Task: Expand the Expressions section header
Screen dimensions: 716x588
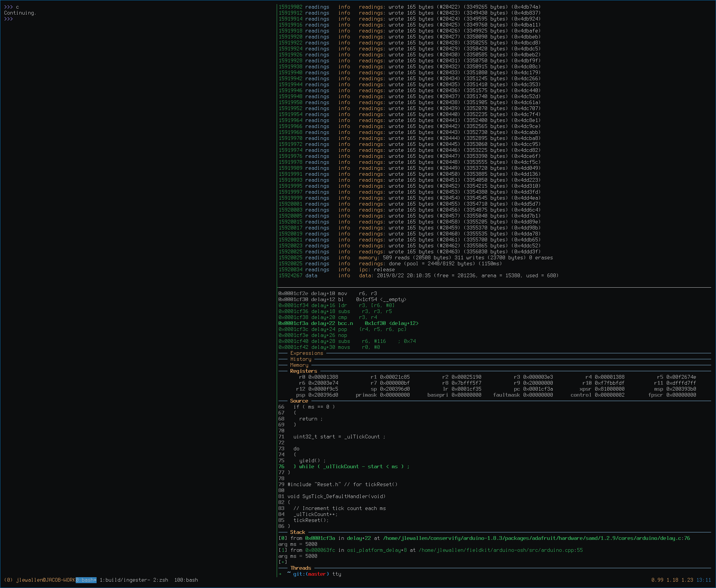Action: [307, 353]
